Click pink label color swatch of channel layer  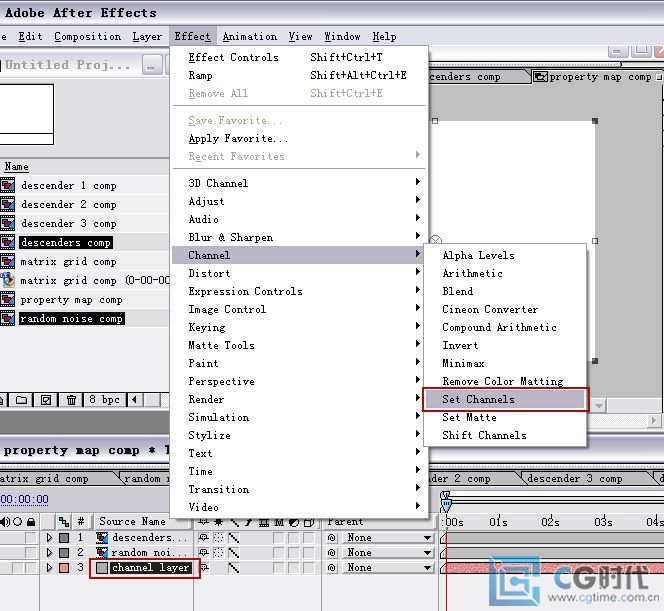(x=64, y=567)
